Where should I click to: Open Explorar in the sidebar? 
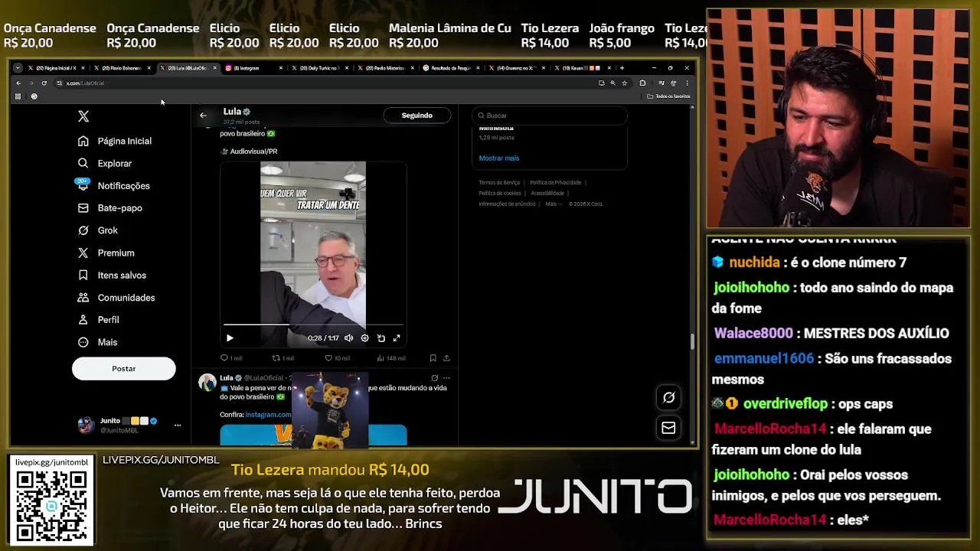point(105,163)
